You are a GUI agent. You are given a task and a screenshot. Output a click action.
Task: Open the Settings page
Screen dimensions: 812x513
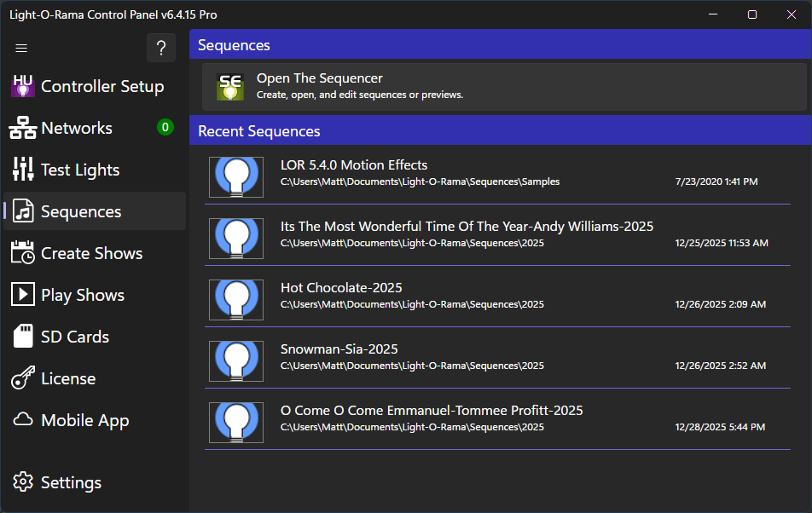pos(71,482)
